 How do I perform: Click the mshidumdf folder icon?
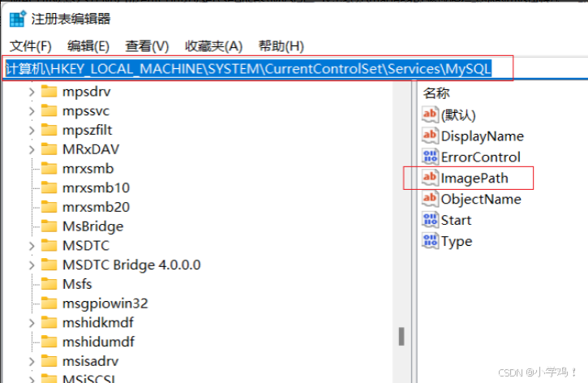[49, 342]
